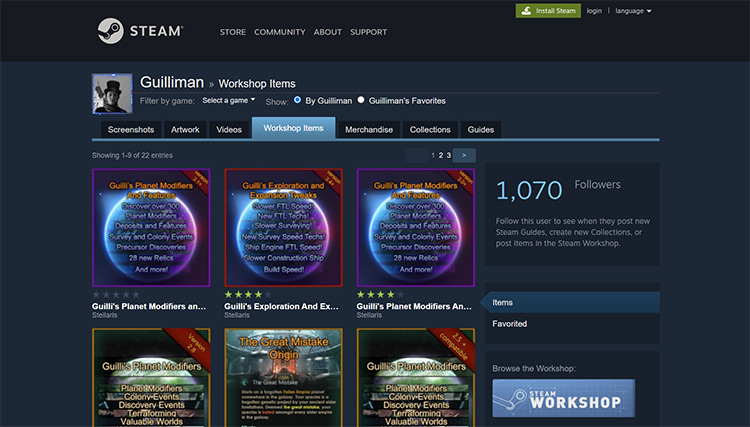Open Guilli's Planet Modifiers Version 2.8 thumbnail
Screen dimensions: 750x427
click(x=151, y=377)
